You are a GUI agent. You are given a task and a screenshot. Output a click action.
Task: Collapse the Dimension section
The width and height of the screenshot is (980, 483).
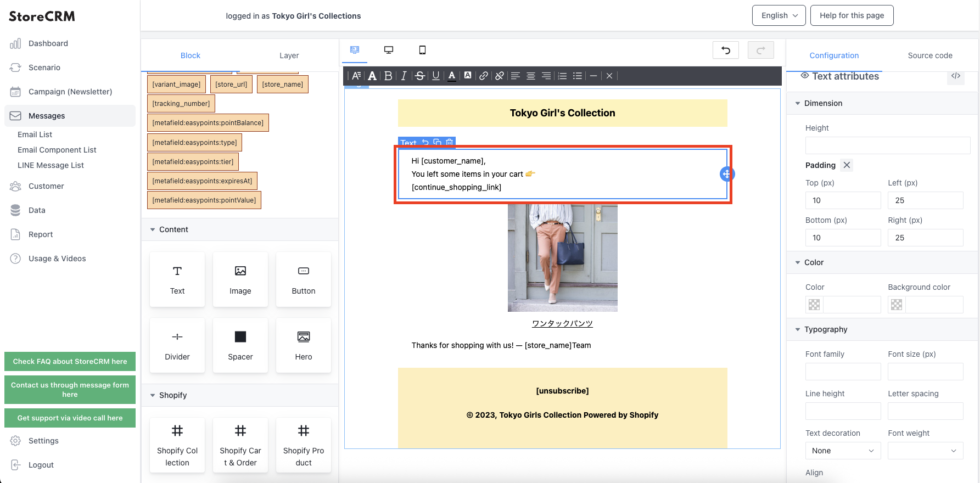coord(882,103)
